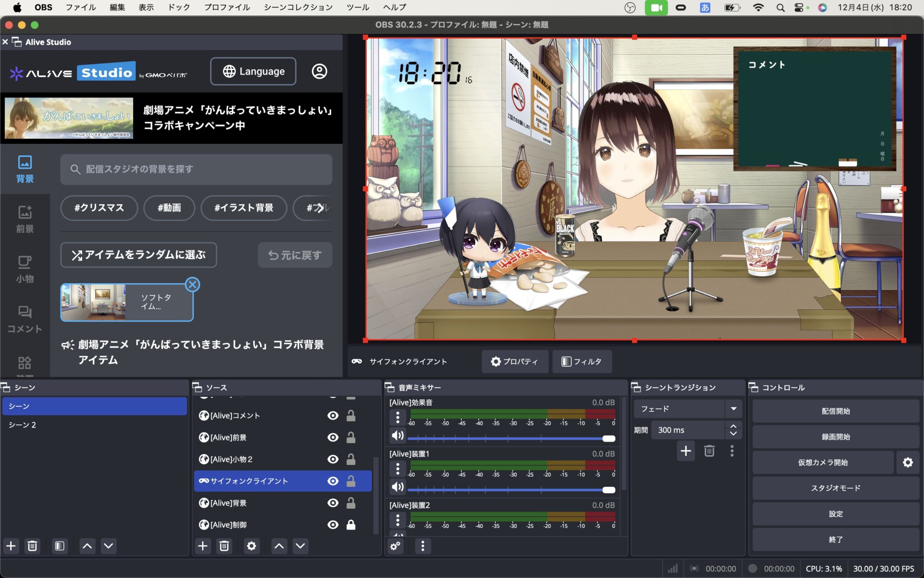Expand the フェード transition dropdown
The image size is (924, 578).
click(x=733, y=409)
